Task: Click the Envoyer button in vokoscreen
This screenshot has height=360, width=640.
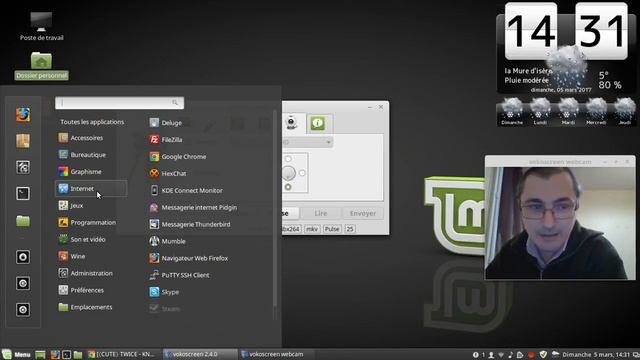Action: click(x=362, y=213)
